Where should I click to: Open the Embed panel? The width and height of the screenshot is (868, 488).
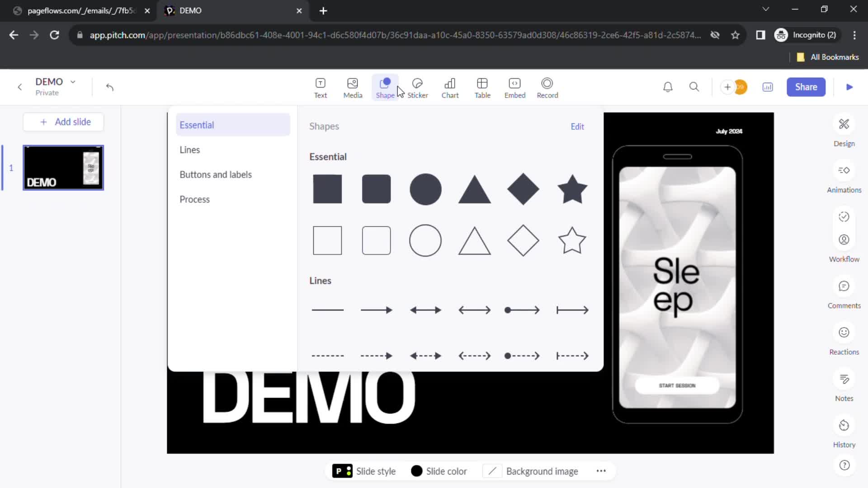(514, 87)
